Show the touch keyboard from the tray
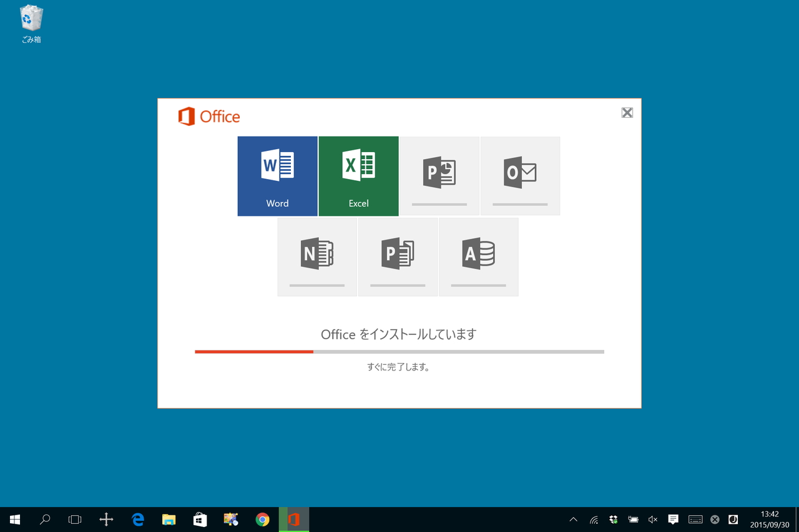799x532 pixels. [x=695, y=519]
